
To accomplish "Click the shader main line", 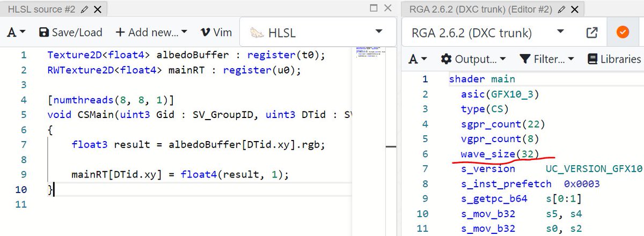I will [x=481, y=79].
